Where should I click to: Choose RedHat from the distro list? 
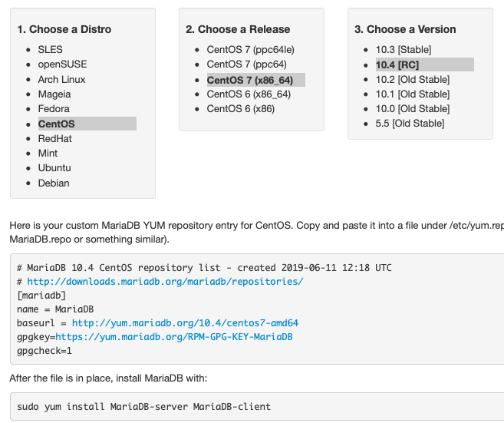(x=55, y=139)
